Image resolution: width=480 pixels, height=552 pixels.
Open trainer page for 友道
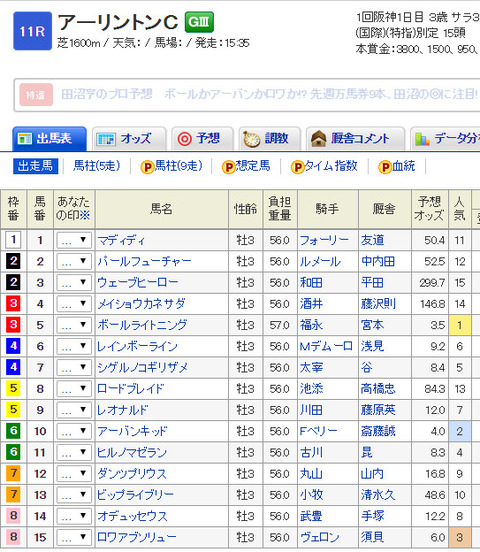coord(372,240)
